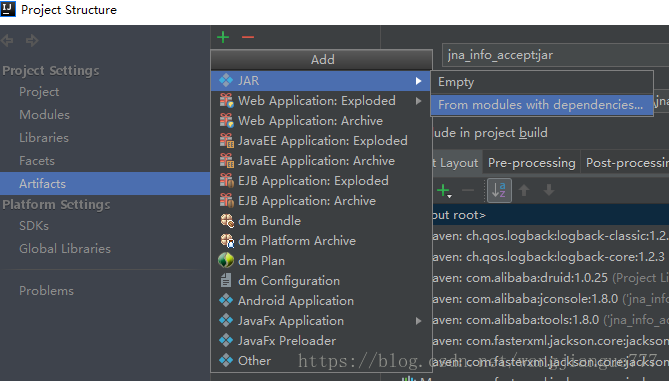Click the forward navigation arrow
Image resolution: width=669 pixels, height=381 pixels.
click(x=32, y=41)
